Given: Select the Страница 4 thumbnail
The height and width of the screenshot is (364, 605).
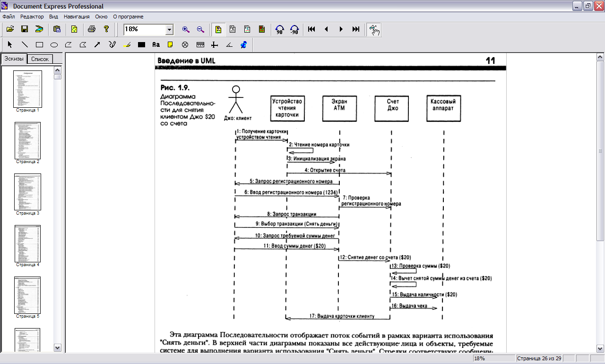Looking at the screenshot, I should pos(28,243).
